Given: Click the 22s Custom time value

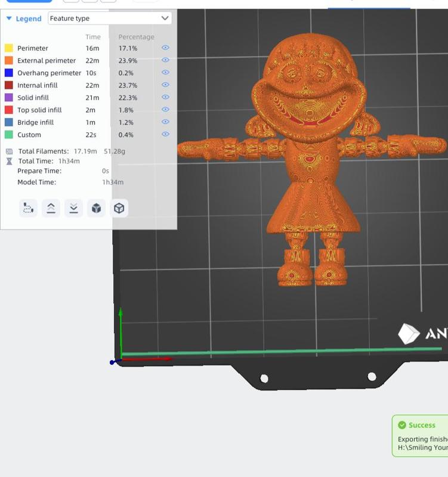Looking at the screenshot, I should 91,135.
